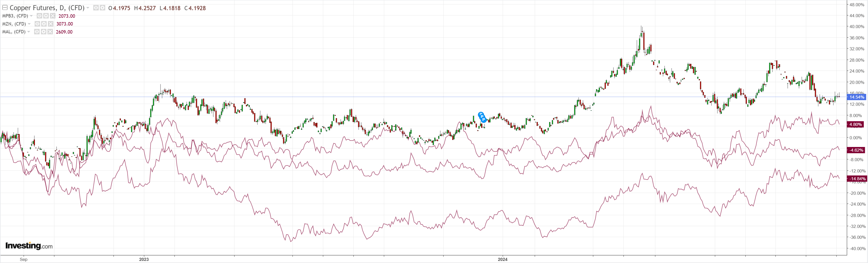Click the MZN, (CFD) legend label
This screenshot has width=868, height=263.
pyautogui.click(x=14, y=24)
